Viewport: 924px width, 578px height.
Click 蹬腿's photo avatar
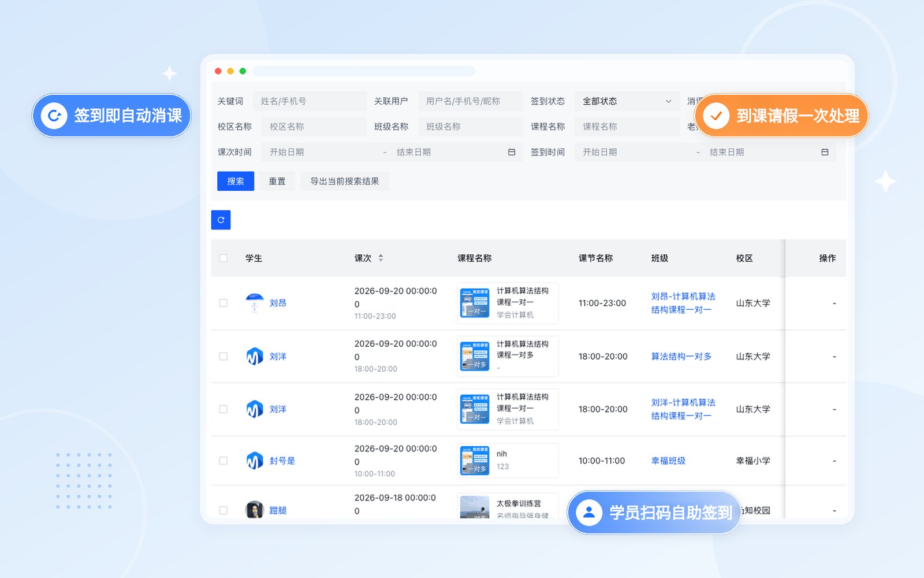[x=255, y=510]
